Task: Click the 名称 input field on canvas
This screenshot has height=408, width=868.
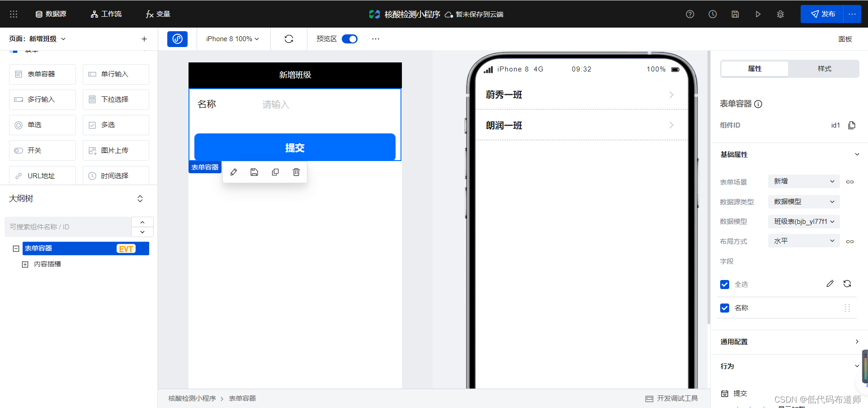Action: [x=328, y=104]
